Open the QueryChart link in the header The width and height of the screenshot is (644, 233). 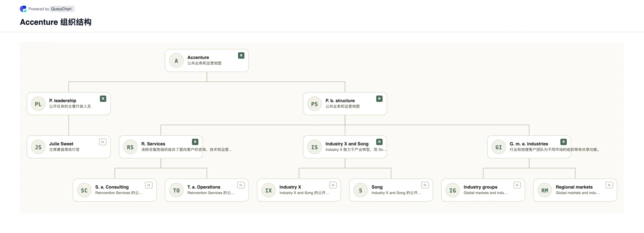coord(61,9)
